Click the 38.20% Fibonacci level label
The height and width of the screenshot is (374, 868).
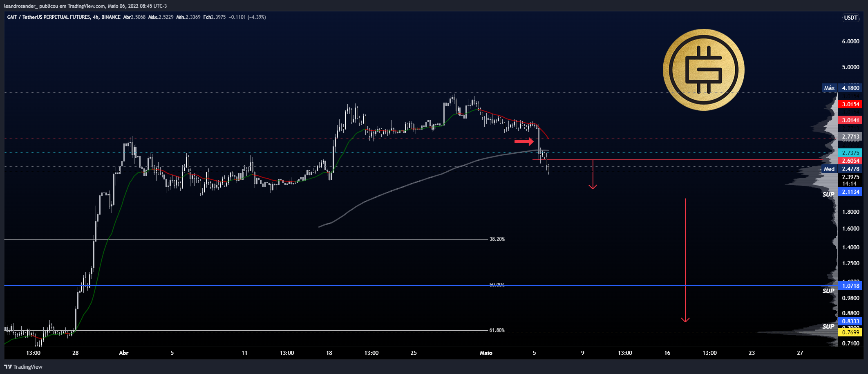(x=497, y=239)
